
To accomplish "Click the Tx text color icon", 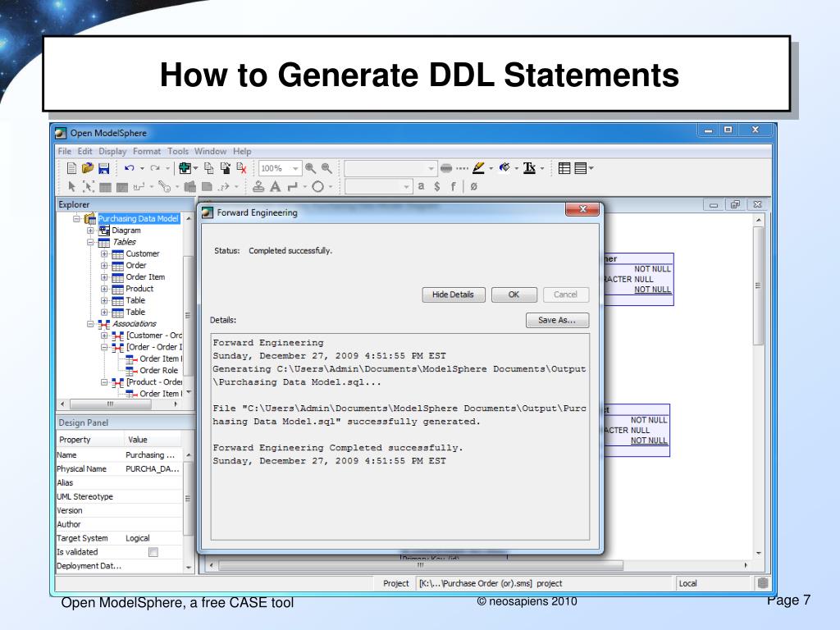I will point(529,168).
